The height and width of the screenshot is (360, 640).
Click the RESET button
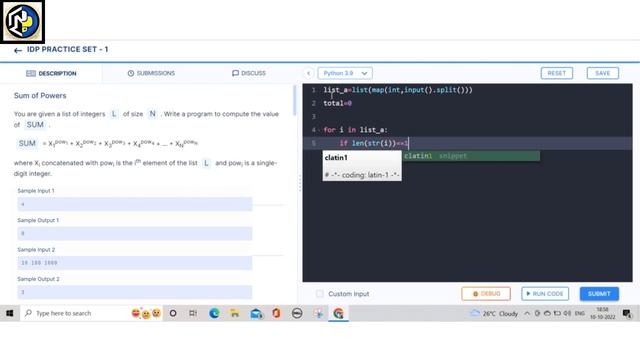pyautogui.click(x=557, y=73)
